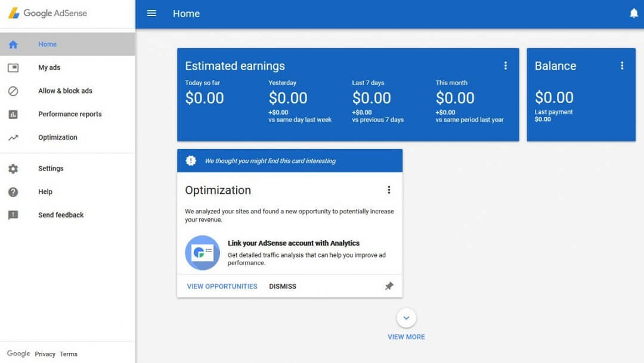The height and width of the screenshot is (363, 644).
Task: Open the hamburger navigation menu
Action: [x=151, y=14]
